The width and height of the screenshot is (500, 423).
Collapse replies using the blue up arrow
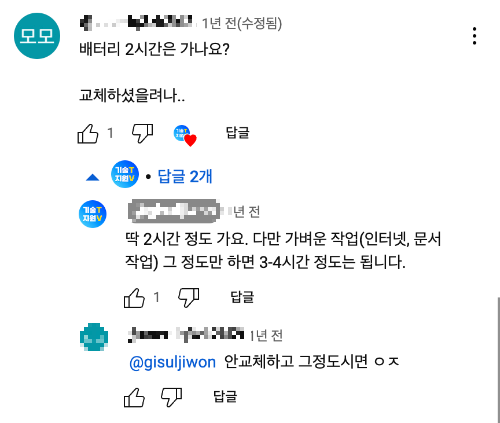point(92,177)
